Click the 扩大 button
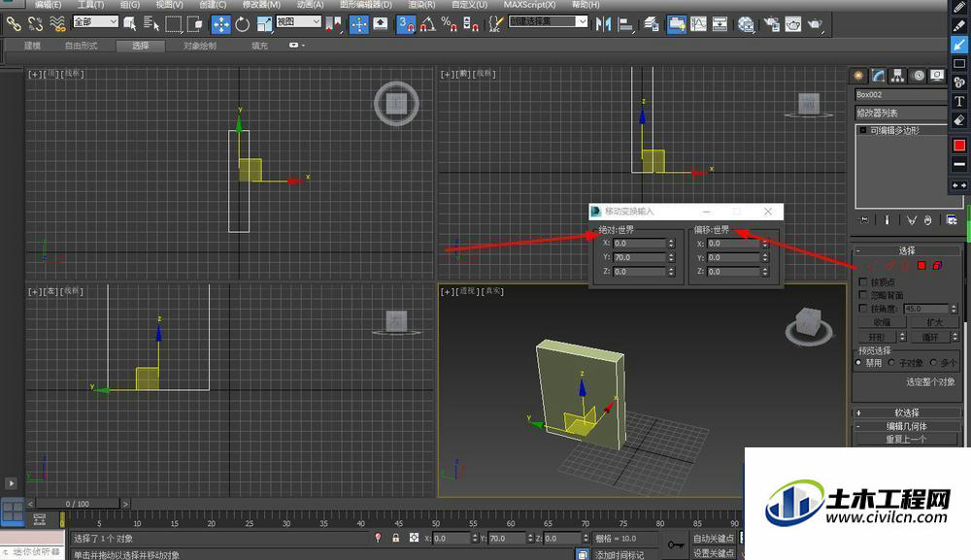 [x=934, y=322]
